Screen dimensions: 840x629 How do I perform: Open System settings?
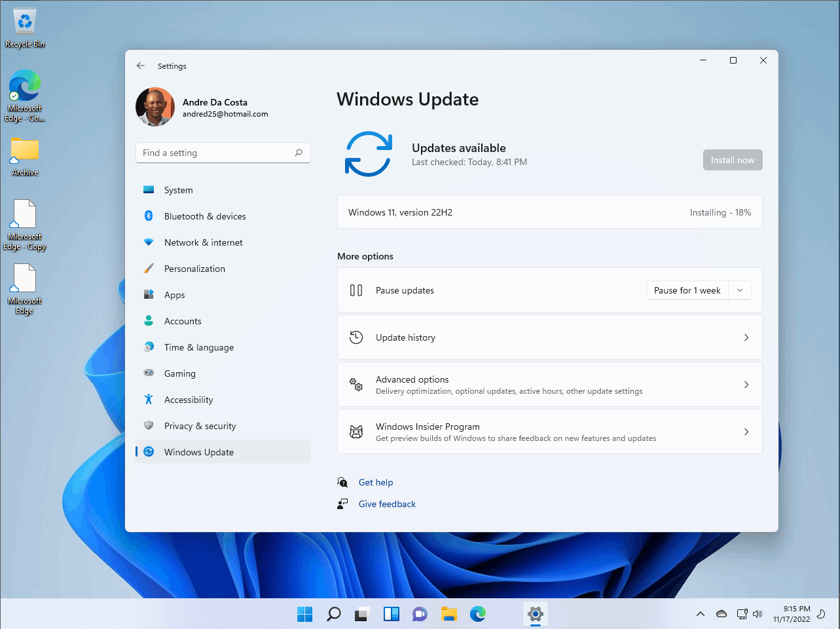[x=223, y=190]
